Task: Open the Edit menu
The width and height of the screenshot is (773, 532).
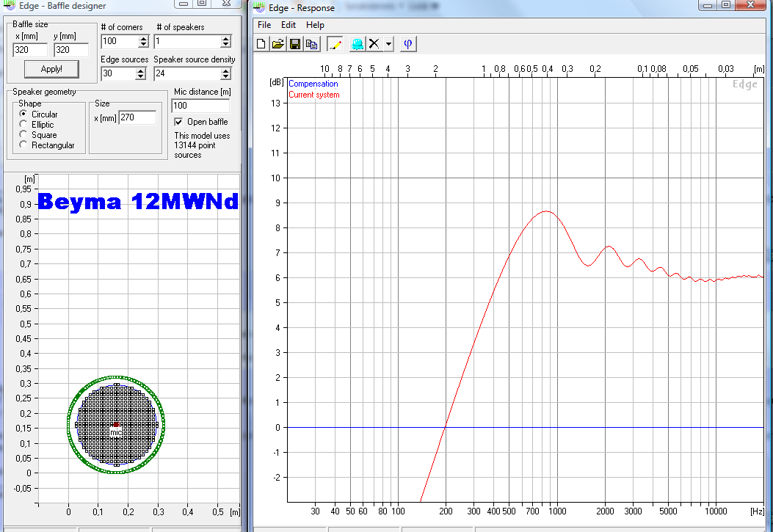Action: [288, 25]
